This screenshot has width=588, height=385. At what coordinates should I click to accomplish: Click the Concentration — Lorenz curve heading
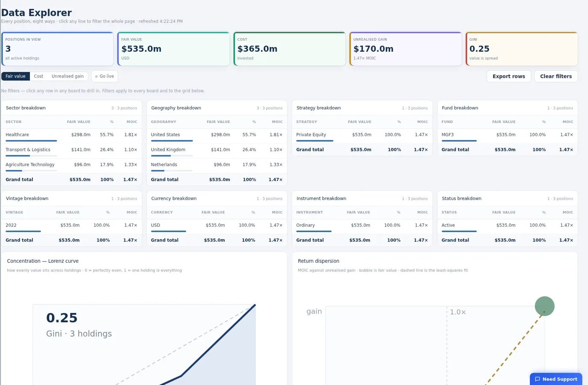pyautogui.click(x=43, y=261)
